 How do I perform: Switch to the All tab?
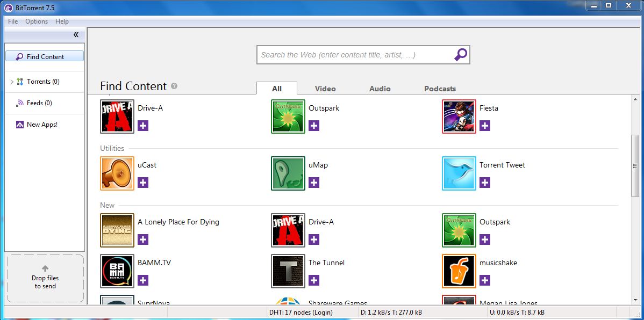277,89
